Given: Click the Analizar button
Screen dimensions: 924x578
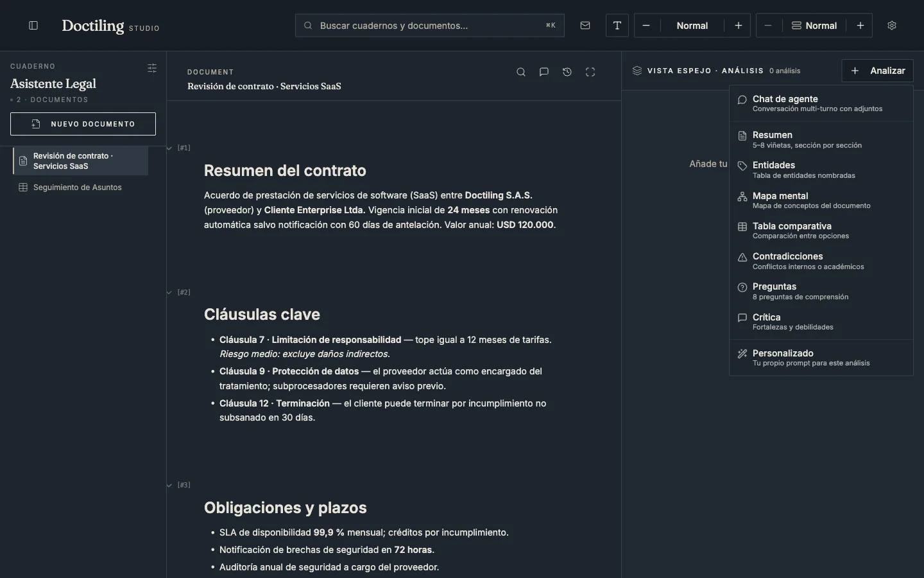Looking at the screenshot, I should (x=877, y=71).
